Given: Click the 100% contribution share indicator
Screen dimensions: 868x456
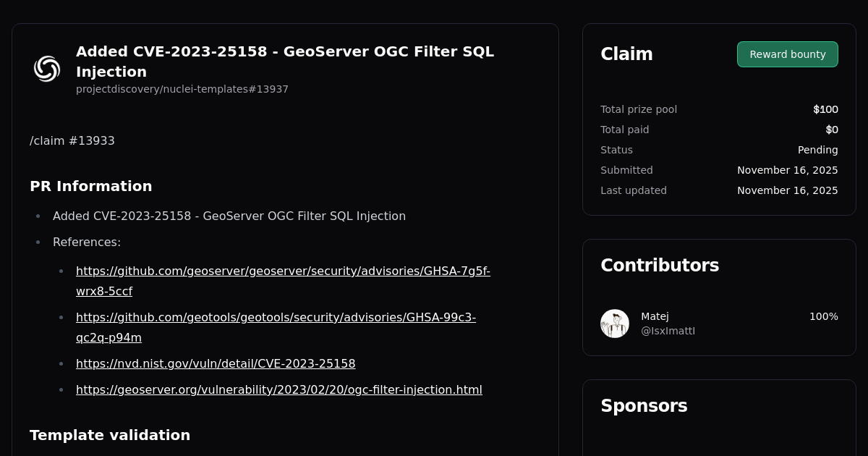Looking at the screenshot, I should pyautogui.click(x=823, y=316).
